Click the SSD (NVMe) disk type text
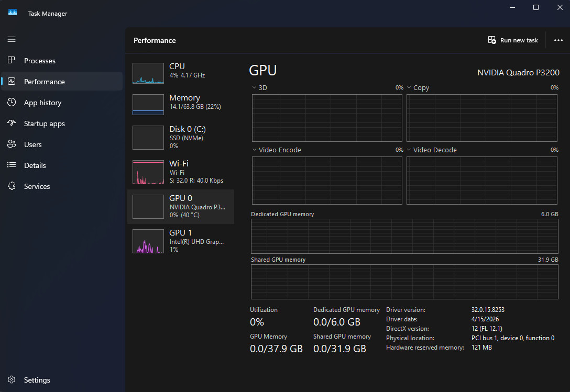The height and width of the screenshot is (392, 570). coord(187,138)
